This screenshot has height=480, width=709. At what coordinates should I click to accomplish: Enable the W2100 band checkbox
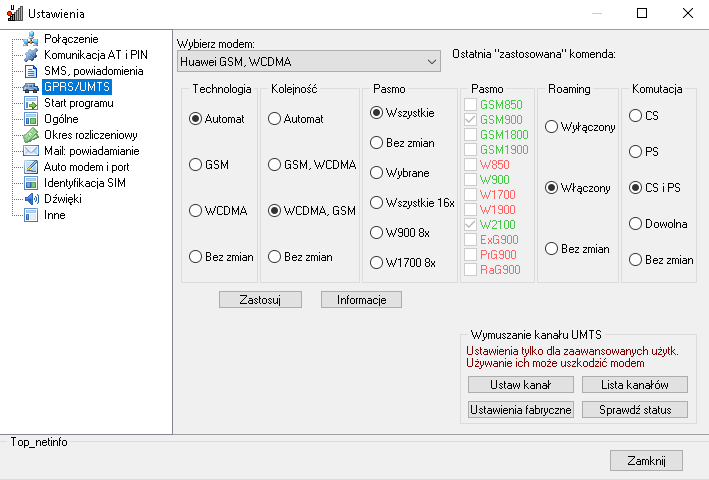[471, 225]
